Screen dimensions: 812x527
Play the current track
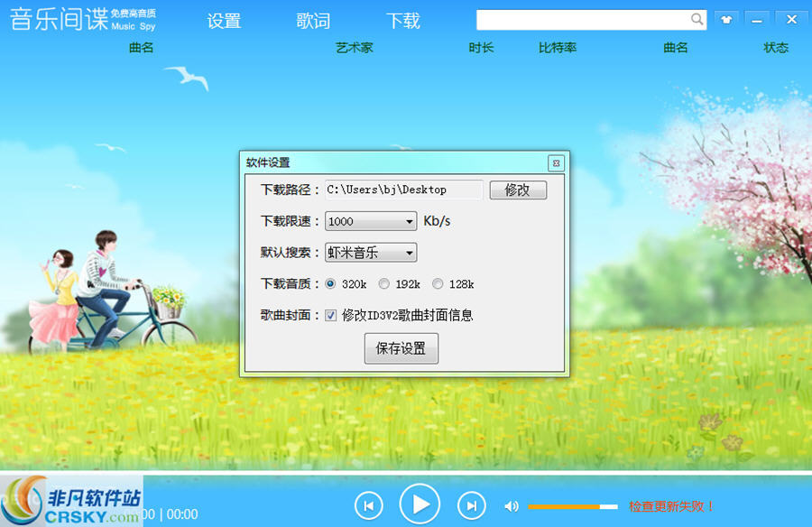coord(420,504)
